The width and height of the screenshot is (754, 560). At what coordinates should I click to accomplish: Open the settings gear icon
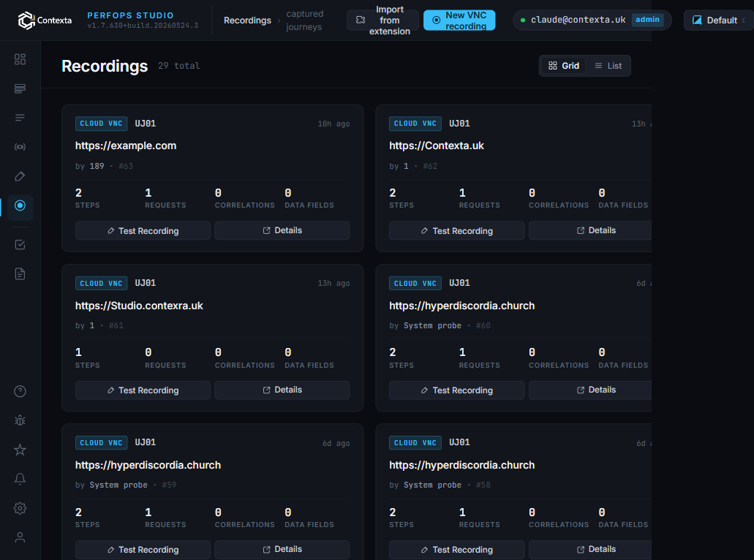click(x=20, y=509)
